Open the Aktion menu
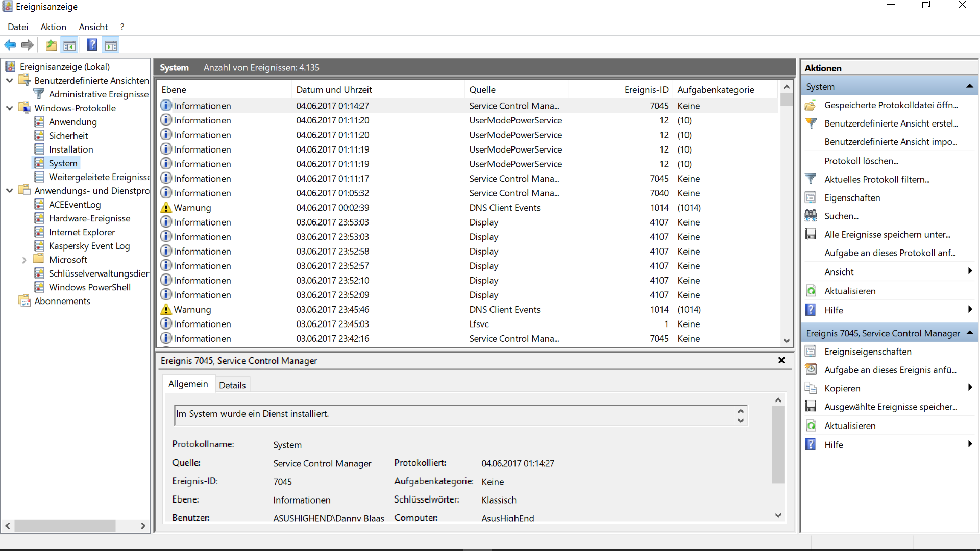 coord(53,27)
